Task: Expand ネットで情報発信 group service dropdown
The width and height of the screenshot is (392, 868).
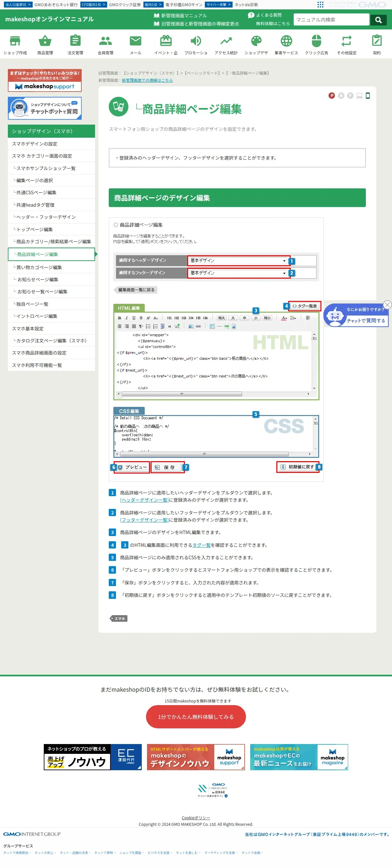Action: click(17, 853)
